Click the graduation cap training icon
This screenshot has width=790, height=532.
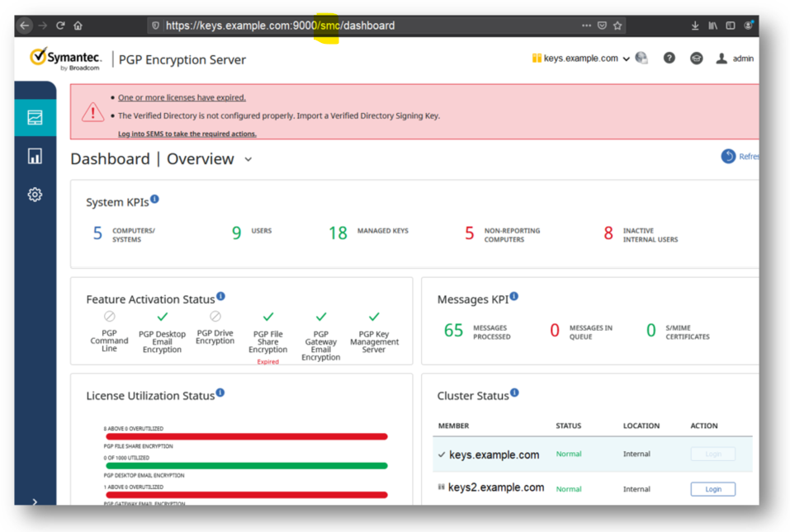(696, 59)
